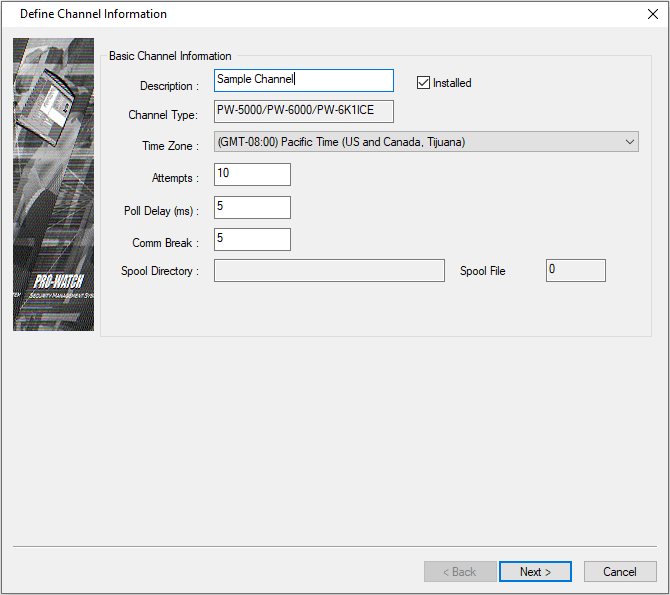Click the greyed-out Back button
Viewport: 670px width, 595px height.
458,572
